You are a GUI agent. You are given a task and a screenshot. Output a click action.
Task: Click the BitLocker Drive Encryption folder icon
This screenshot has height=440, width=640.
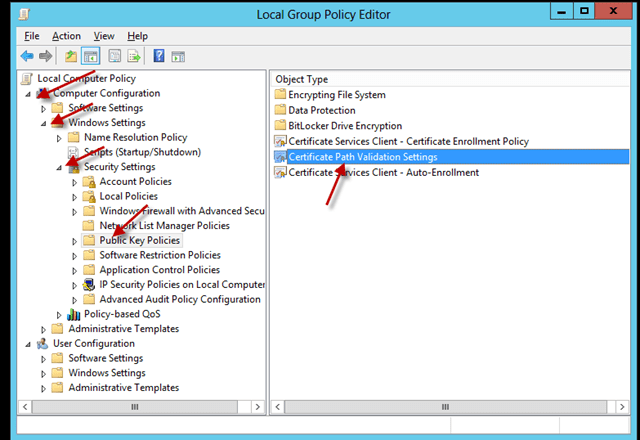pos(280,126)
